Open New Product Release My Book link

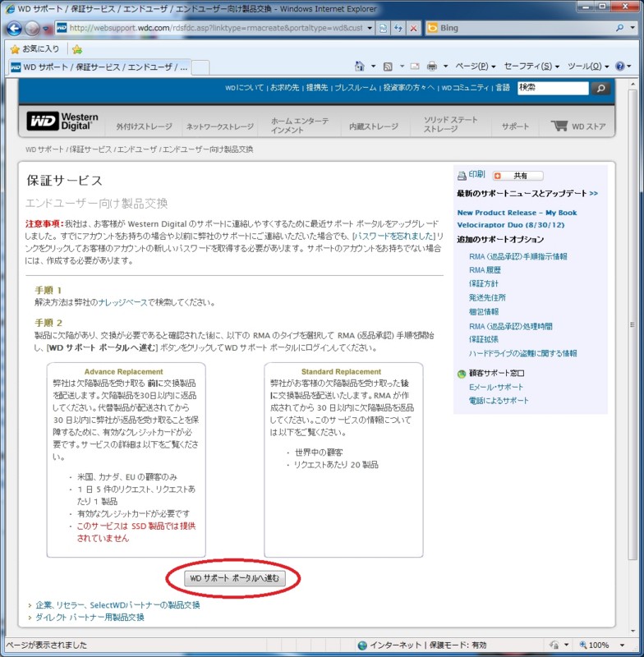coord(517,218)
